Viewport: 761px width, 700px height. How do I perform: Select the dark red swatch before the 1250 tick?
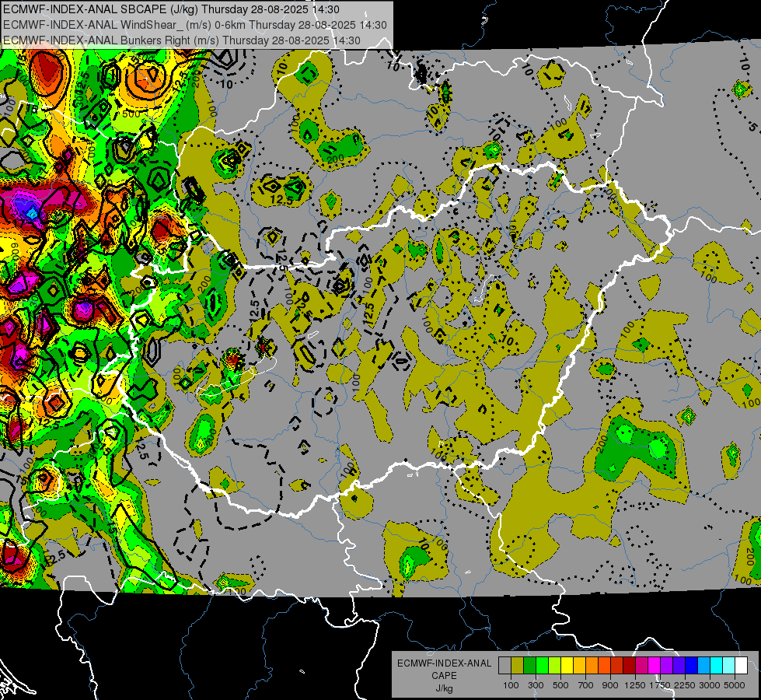pos(629,665)
